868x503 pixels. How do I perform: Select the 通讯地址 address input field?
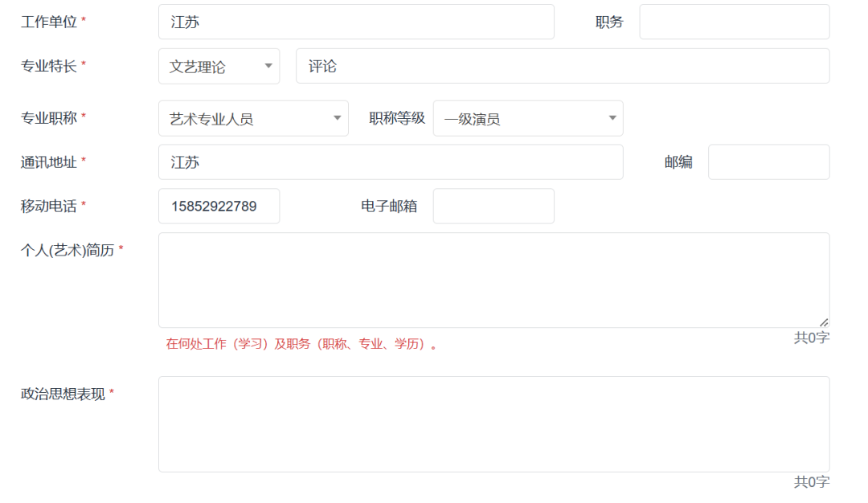pos(391,162)
